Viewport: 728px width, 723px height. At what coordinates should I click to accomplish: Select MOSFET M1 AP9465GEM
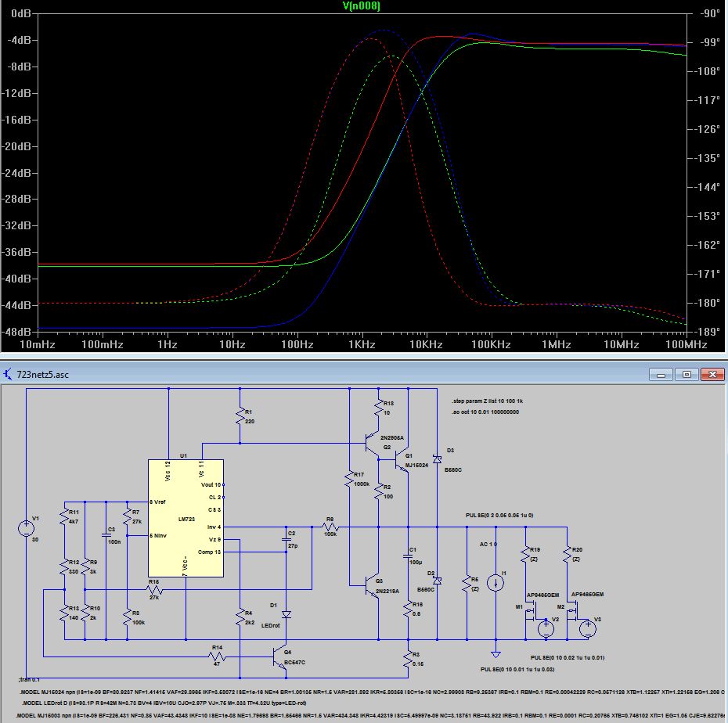point(530,610)
